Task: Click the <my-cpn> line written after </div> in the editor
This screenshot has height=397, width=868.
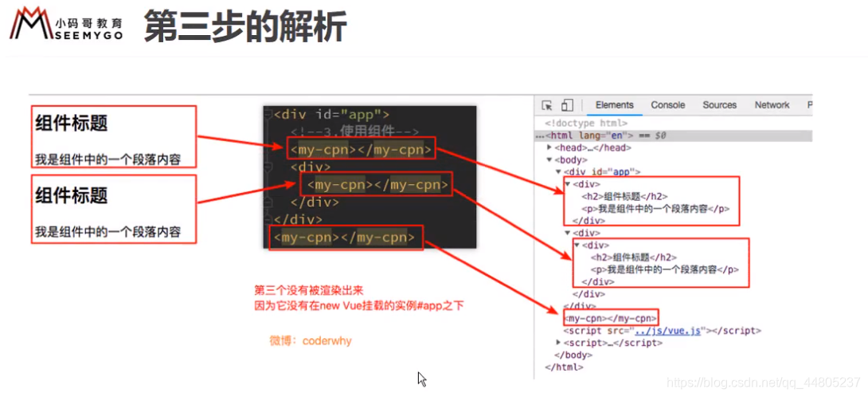Action: (344, 238)
